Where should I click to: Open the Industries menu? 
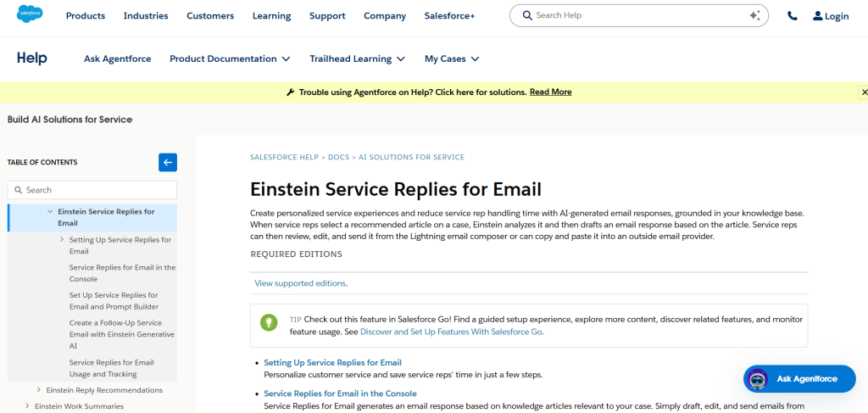click(x=146, y=15)
